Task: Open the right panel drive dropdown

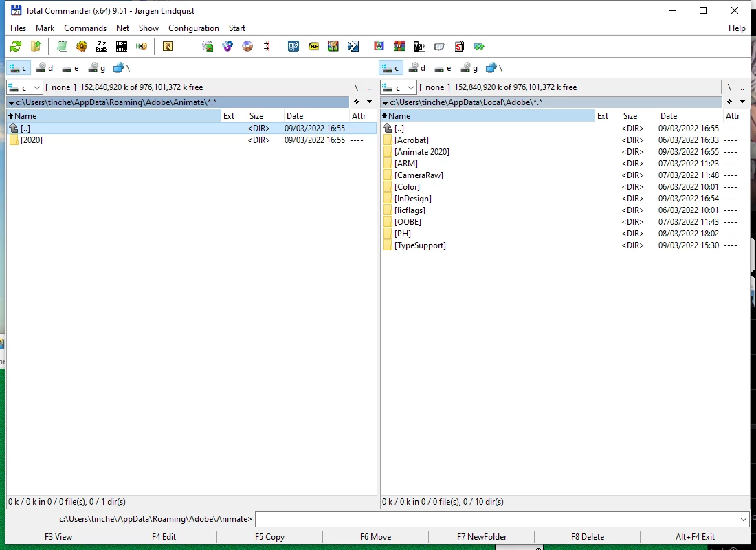Action: click(398, 87)
